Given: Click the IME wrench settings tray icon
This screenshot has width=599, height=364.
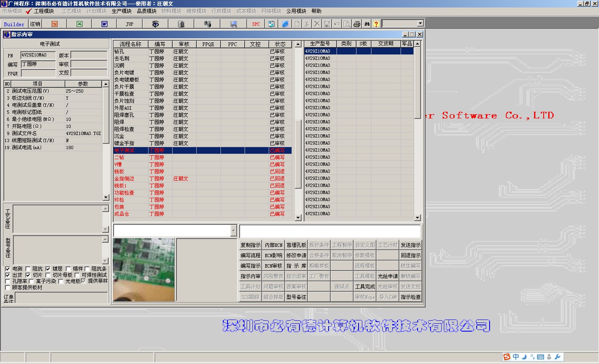Looking at the screenshot, I should [558, 357].
